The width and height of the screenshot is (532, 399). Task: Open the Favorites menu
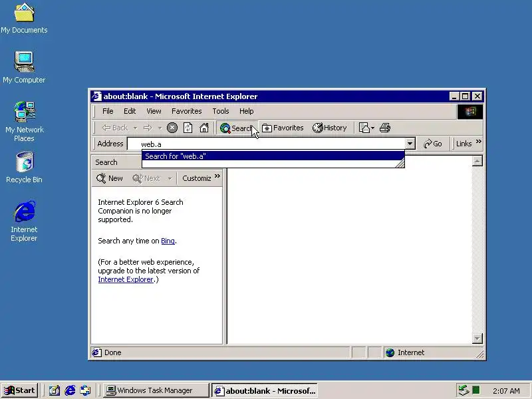187,111
